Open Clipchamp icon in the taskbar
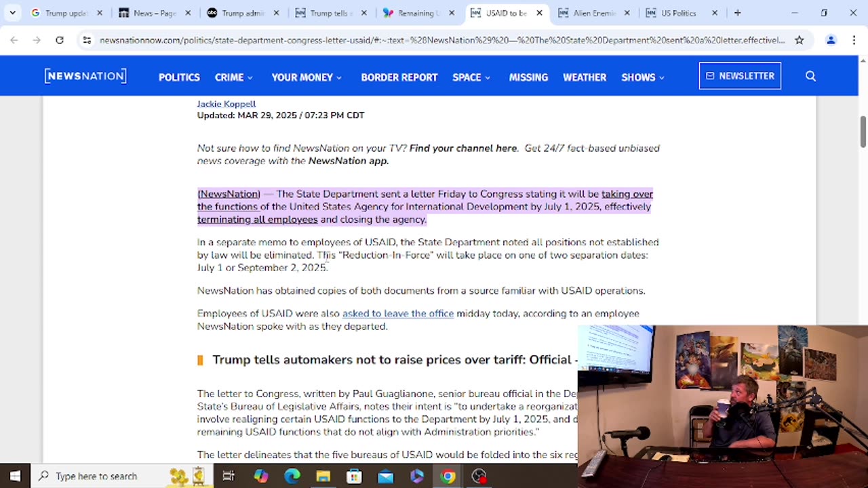The height and width of the screenshot is (488, 868). tap(416, 476)
